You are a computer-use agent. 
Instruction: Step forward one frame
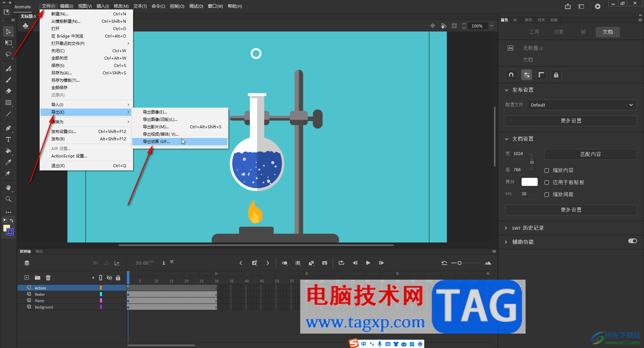[x=381, y=263]
